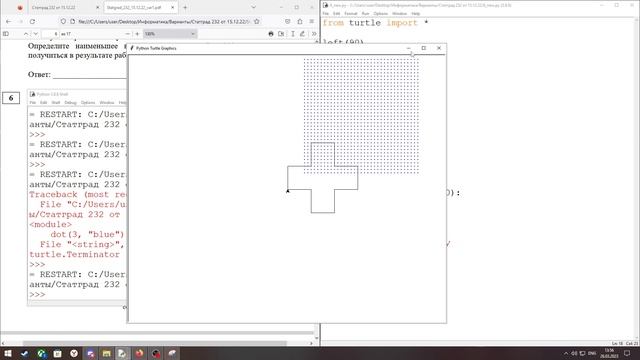Open Format menu in IDLE editor
Image resolution: width=640 pixels, height=360 pixels.
click(x=351, y=13)
